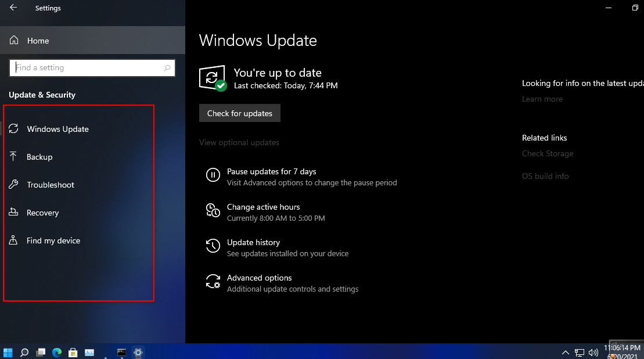The image size is (644, 359).
Task: Open Change active hours
Action: click(x=263, y=207)
